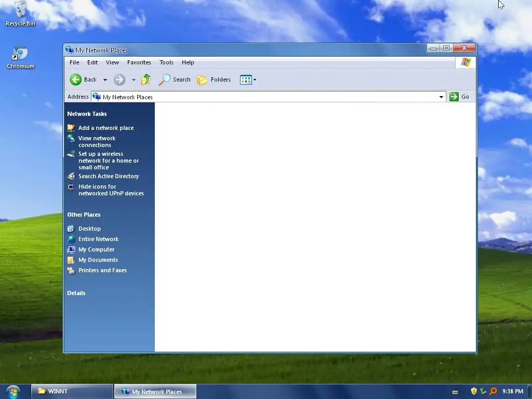Open Set up a wireless network link

[109, 161]
